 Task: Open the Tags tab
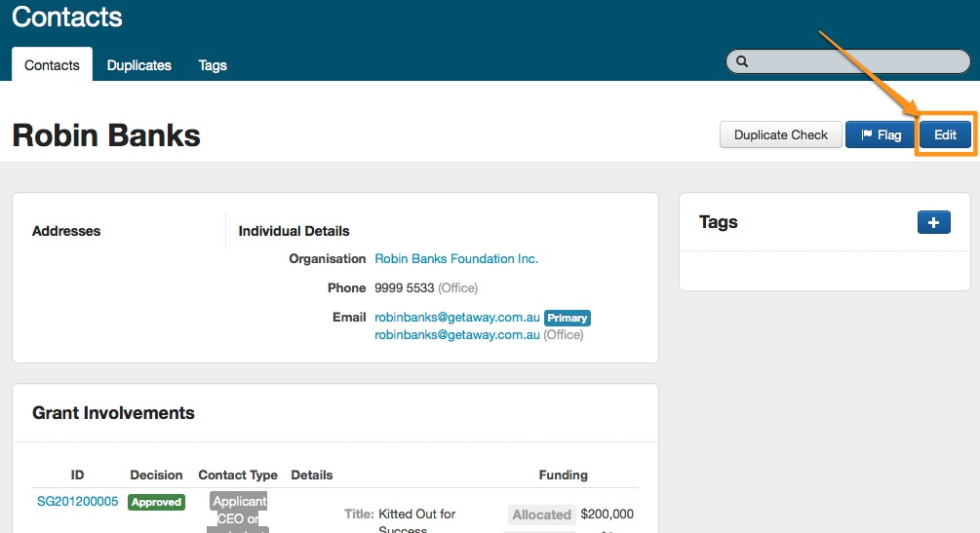pos(213,65)
